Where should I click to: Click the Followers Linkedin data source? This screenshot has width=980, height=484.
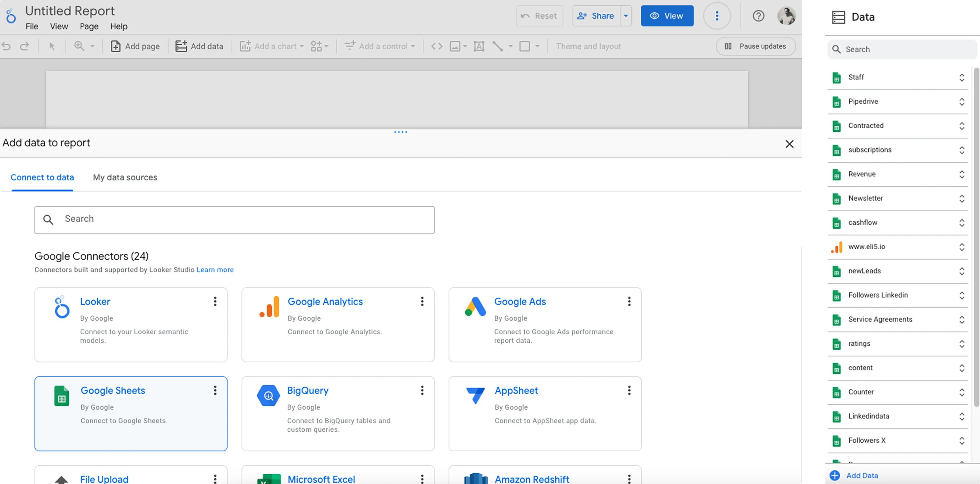tap(898, 295)
